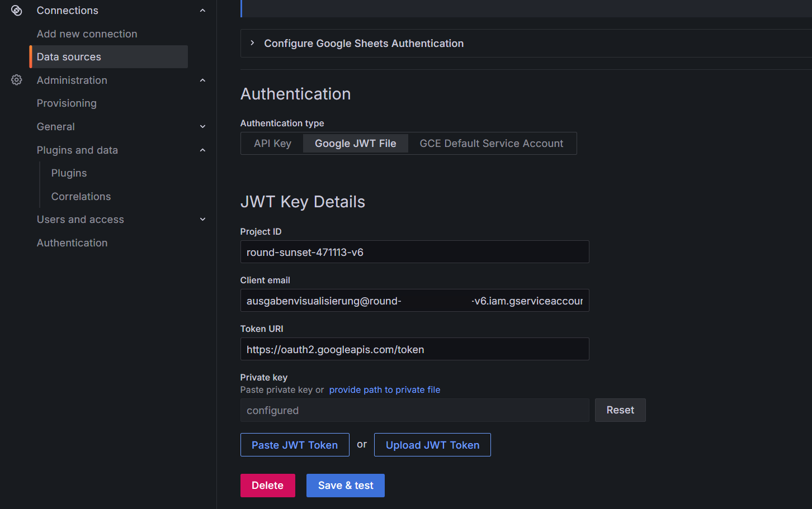The image size is (812, 509).
Task: Go to Provisioning page
Action: [x=67, y=103]
